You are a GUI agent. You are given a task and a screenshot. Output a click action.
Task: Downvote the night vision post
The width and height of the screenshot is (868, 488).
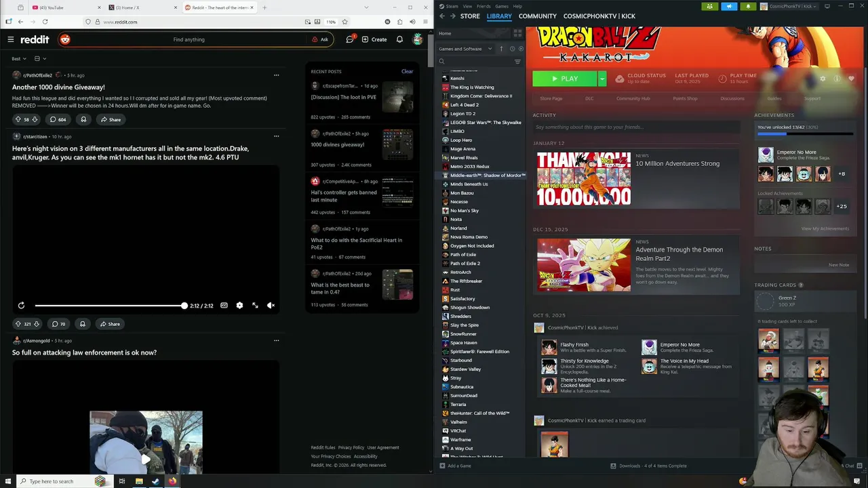click(x=37, y=324)
